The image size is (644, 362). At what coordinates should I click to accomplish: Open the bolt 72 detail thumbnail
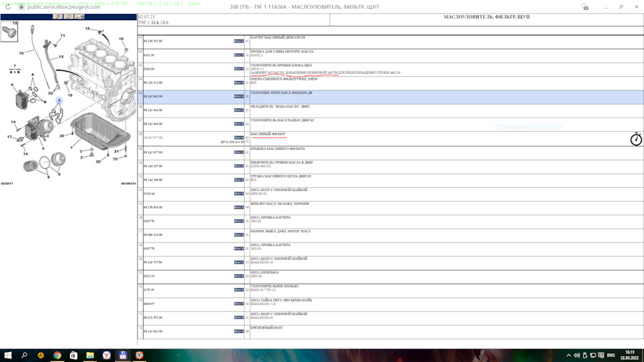tap(9, 32)
